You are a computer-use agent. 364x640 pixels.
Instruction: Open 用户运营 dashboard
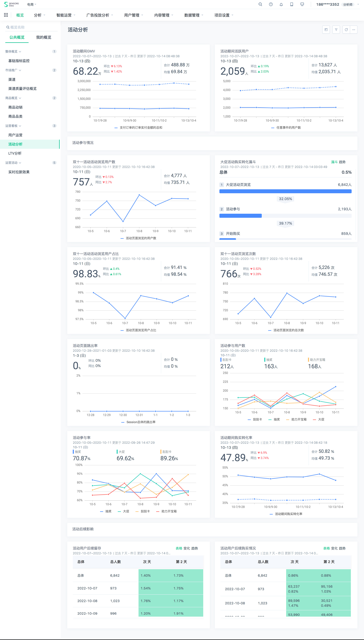(x=16, y=135)
